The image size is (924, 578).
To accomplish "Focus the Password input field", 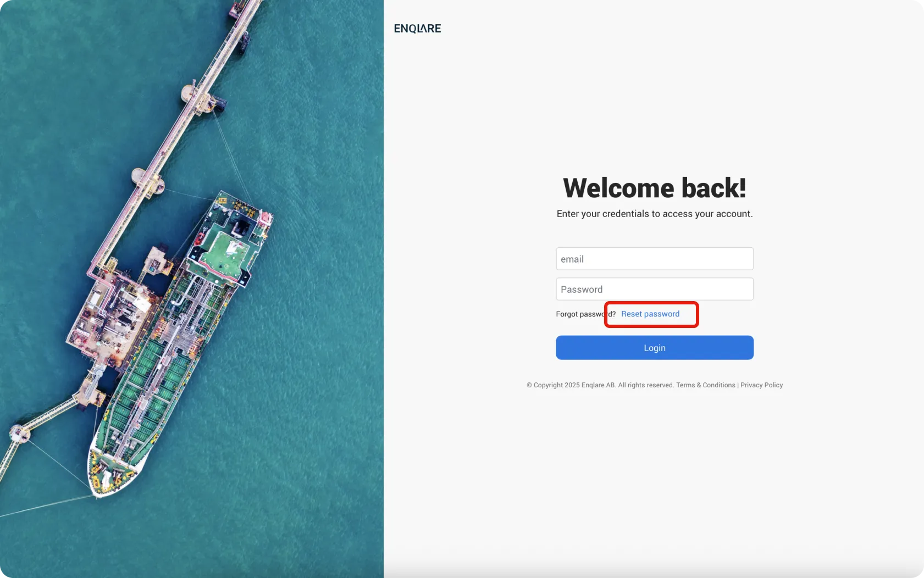I will [654, 289].
